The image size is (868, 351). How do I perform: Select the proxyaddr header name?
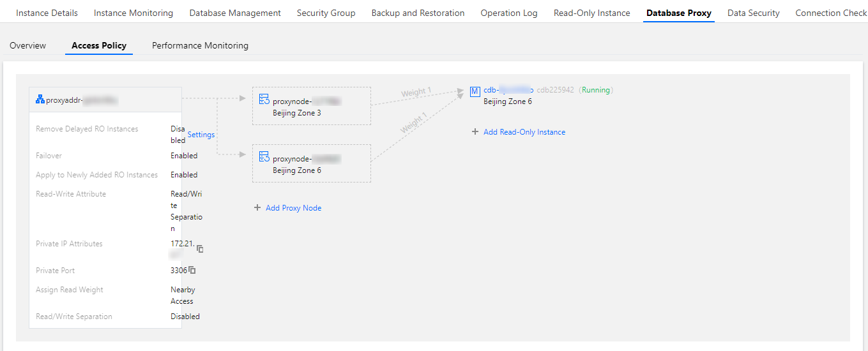[x=82, y=100]
